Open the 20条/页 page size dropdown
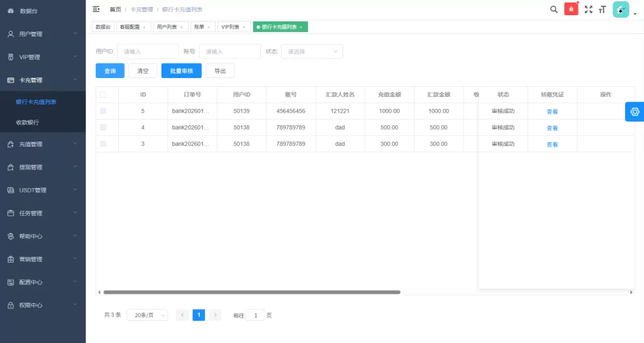Image resolution: width=644 pixels, height=343 pixels. (x=147, y=315)
